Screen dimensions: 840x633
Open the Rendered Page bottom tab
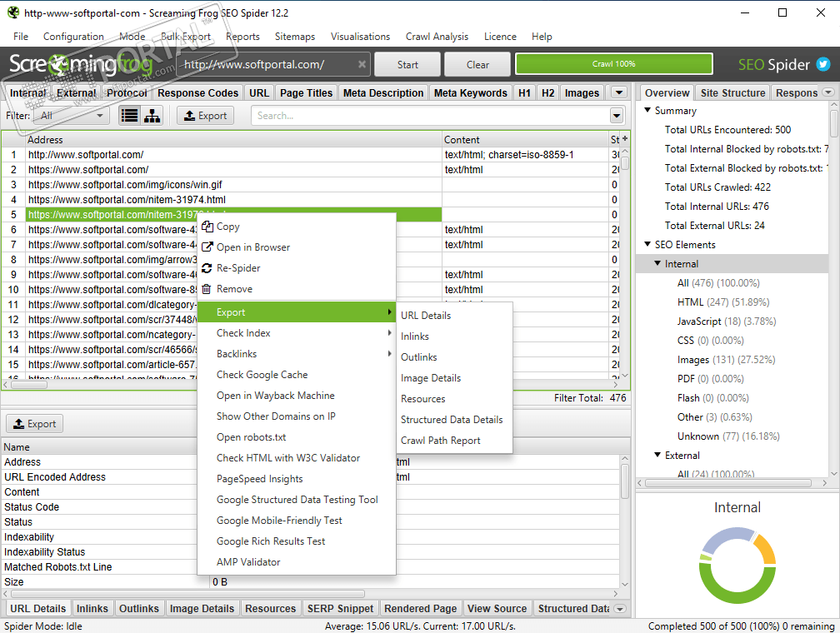pos(420,609)
